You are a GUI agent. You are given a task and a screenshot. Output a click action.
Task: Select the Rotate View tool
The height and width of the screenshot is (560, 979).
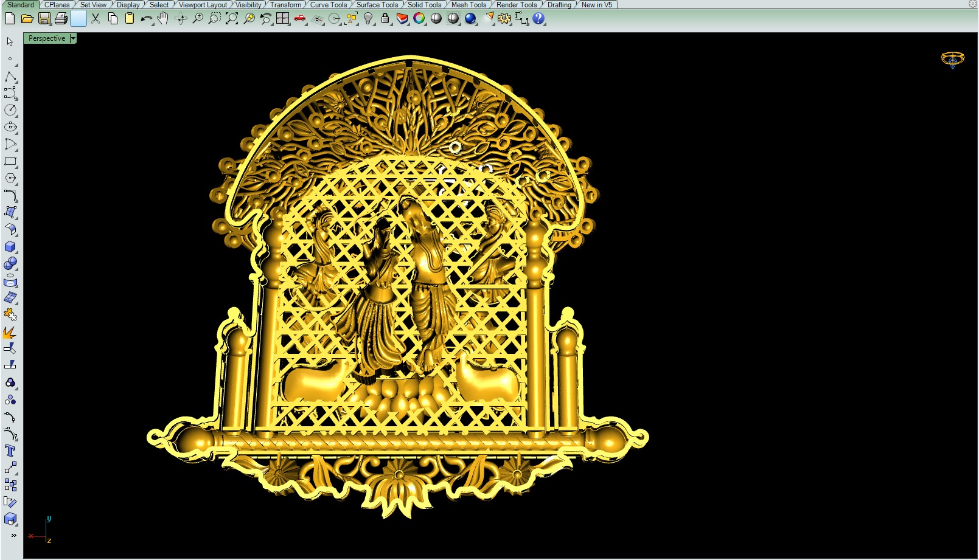[181, 19]
